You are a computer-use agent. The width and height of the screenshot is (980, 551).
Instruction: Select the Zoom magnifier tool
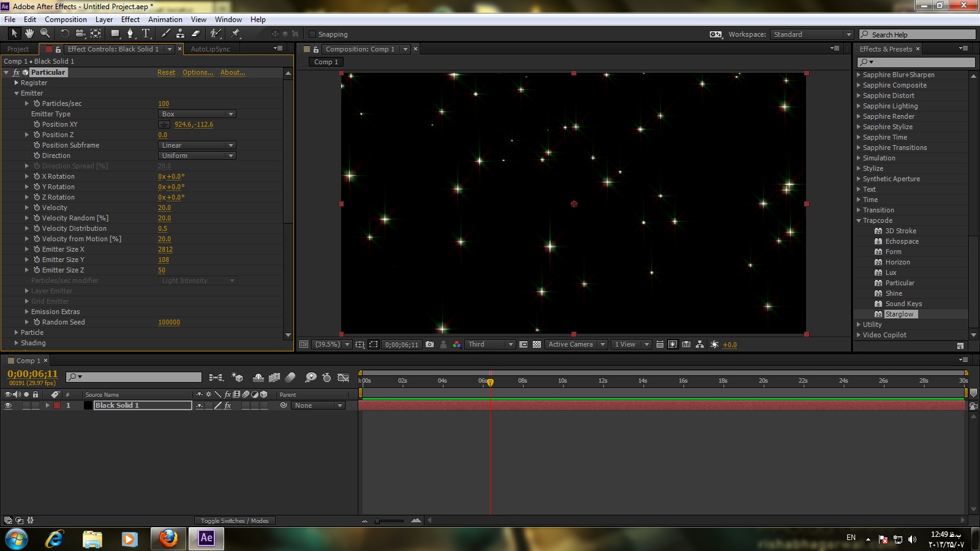click(x=45, y=34)
